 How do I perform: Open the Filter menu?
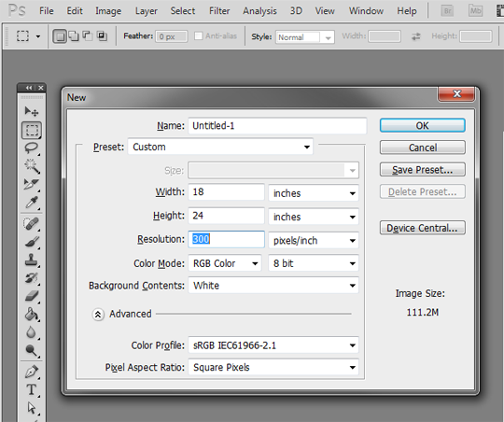click(x=219, y=11)
